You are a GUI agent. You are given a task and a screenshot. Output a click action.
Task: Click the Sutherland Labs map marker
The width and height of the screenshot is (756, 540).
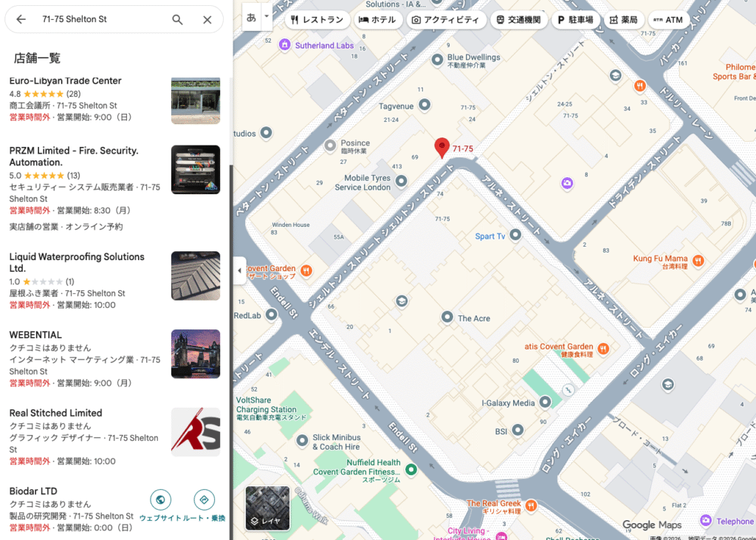(284, 45)
